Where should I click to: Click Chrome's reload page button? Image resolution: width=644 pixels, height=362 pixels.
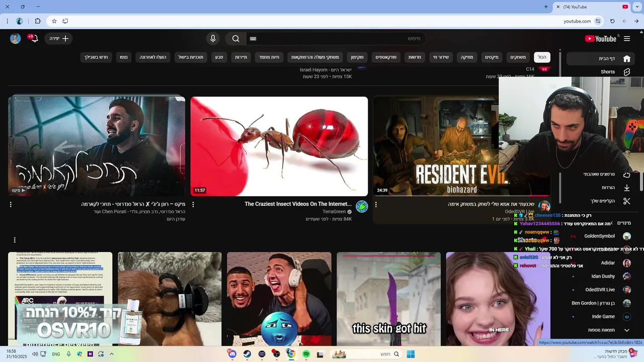(x=612, y=21)
